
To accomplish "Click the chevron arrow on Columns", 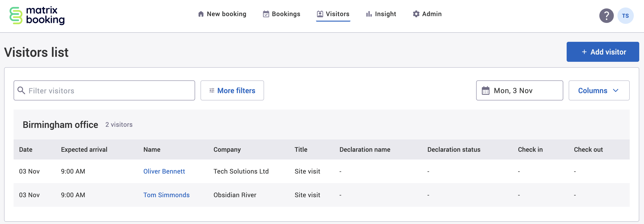I will coord(616,91).
